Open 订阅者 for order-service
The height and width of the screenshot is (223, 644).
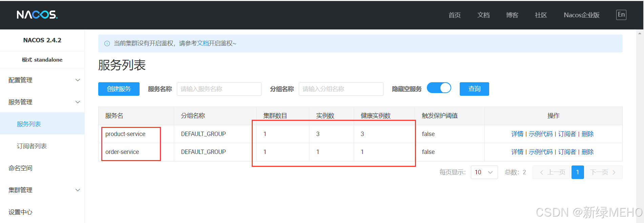pyautogui.click(x=567, y=152)
